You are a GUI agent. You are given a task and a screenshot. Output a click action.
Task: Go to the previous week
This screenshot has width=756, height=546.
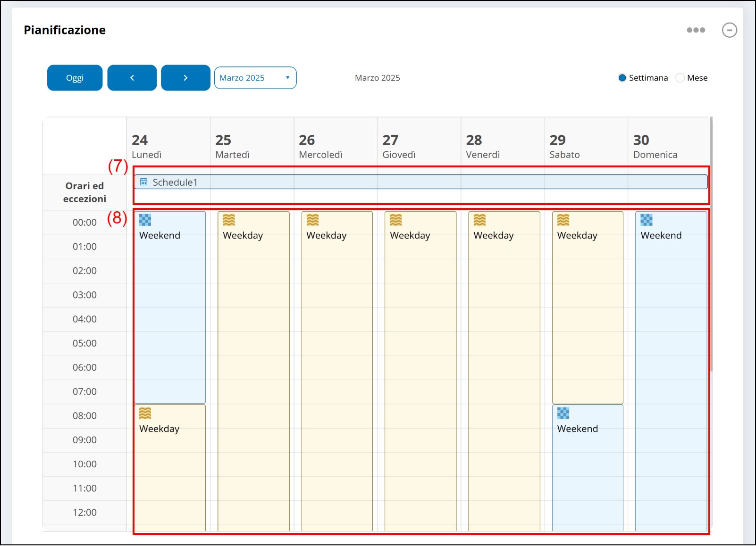tap(132, 78)
